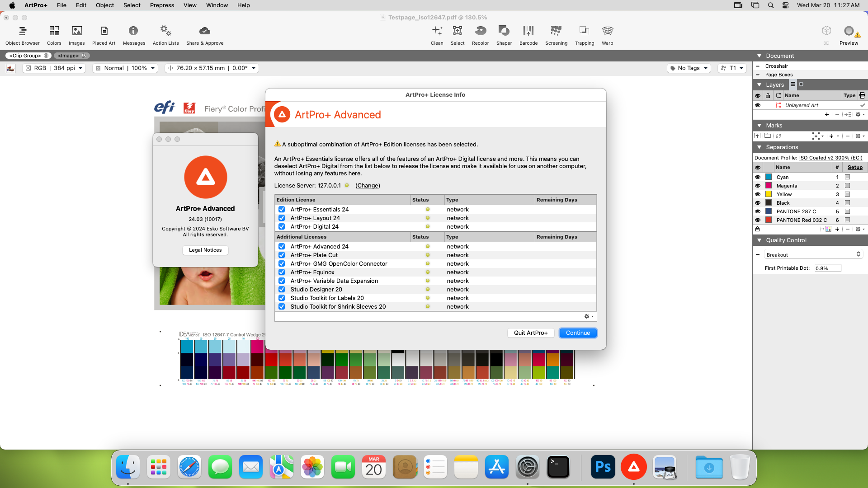868x488 pixels.
Task: Open the Prepress menu
Action: [x=162, y=5]
